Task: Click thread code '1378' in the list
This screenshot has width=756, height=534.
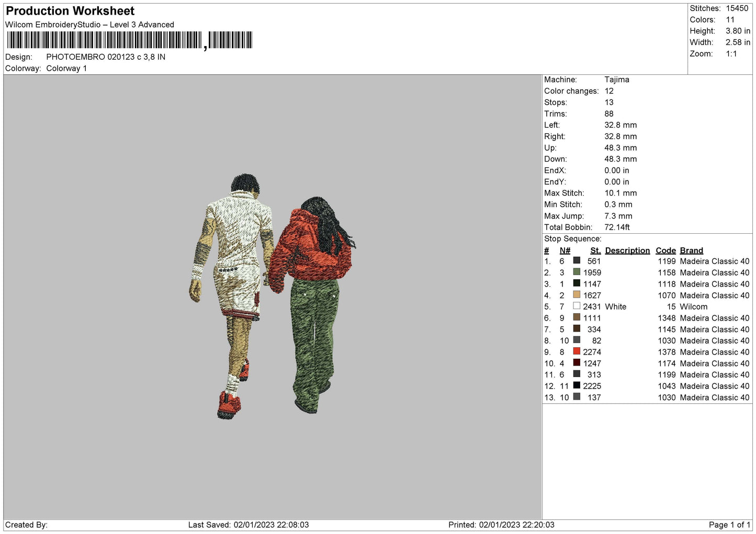Action: pos(667,352)
